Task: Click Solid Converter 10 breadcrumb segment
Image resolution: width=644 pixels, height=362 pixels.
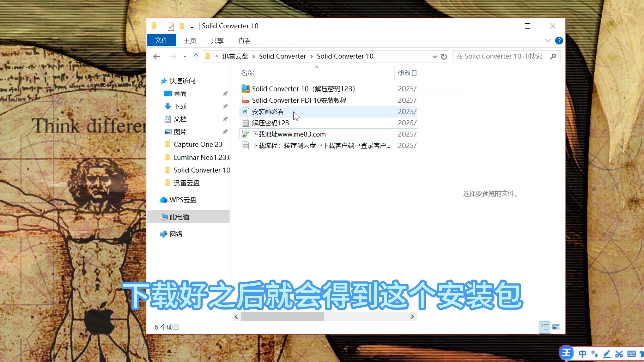Action: coord(345,56)
